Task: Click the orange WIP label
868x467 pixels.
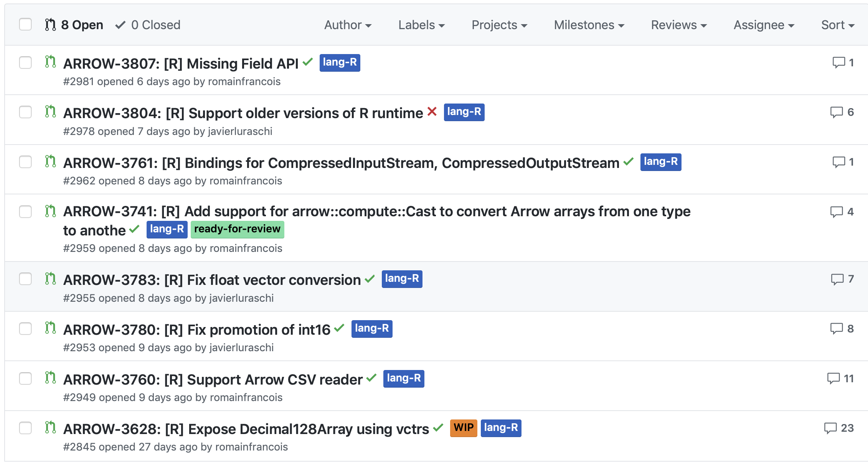Action: [463, 428]
